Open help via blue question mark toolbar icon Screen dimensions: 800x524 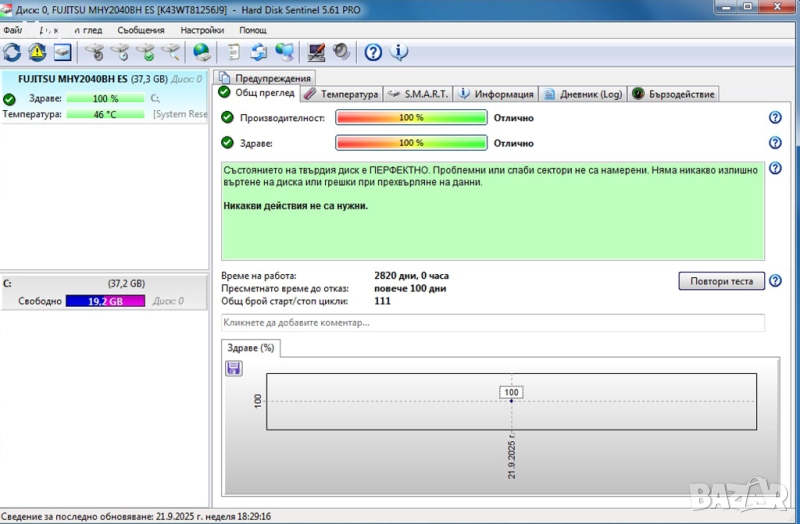click(x=373, y=52)
